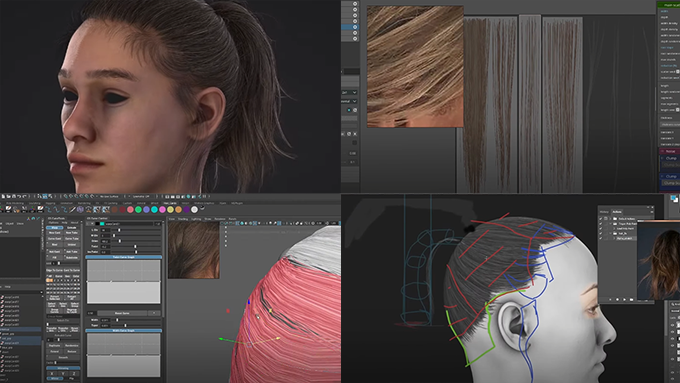Open the Shading menu in the viewport panel
The height and width of the screenshot is (383, 680).
tap(183, 219)
